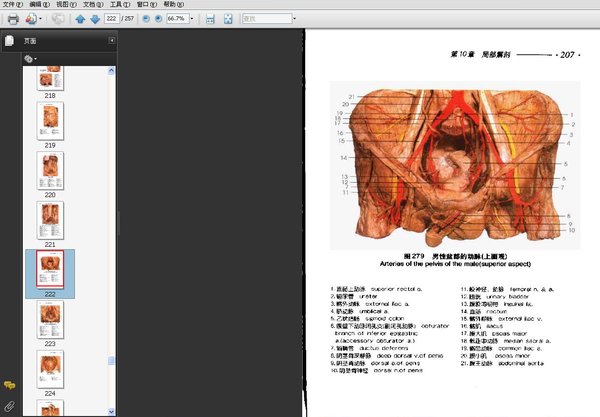
Task: Open the 编辑 (Edit) menu
Action: click(x=39, y=4)
